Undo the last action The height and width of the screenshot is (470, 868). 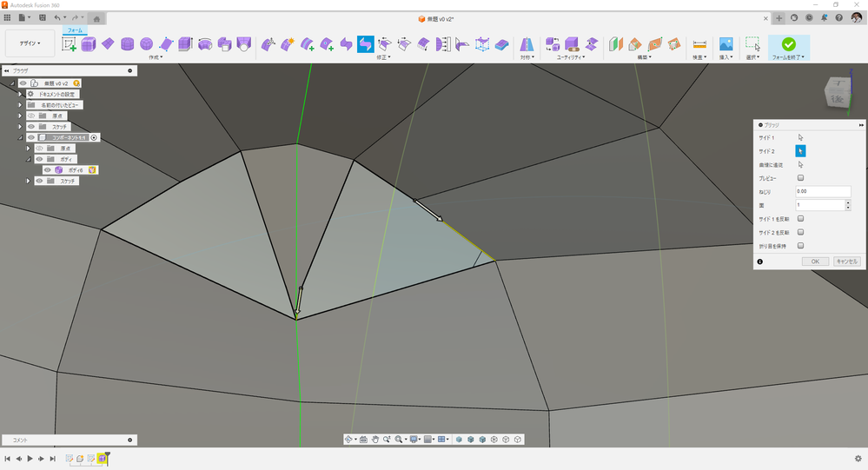point(57,17)
